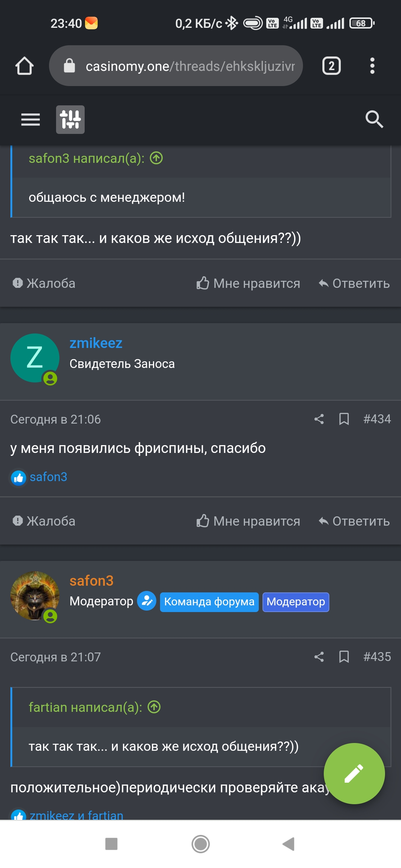Open the 'Модератор' badge on safon3's post
This screenshot has height=868, width=401.
pos(296,602)
